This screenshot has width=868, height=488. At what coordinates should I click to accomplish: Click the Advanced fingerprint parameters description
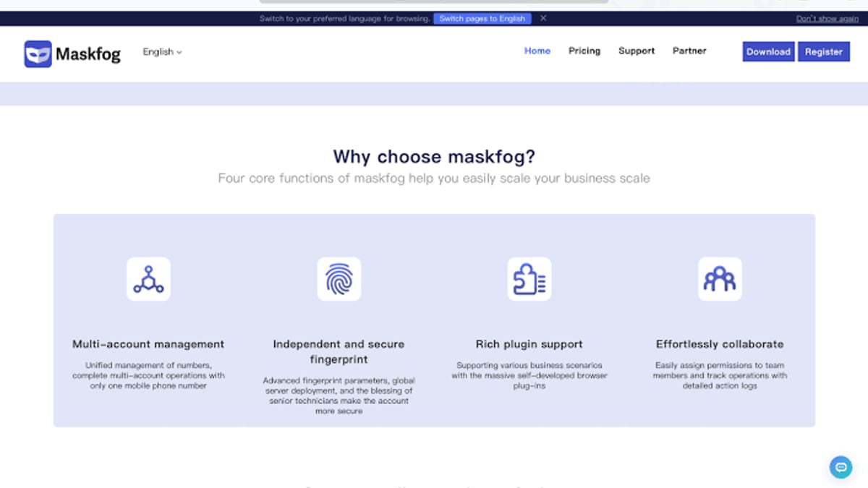pos(339,395)
